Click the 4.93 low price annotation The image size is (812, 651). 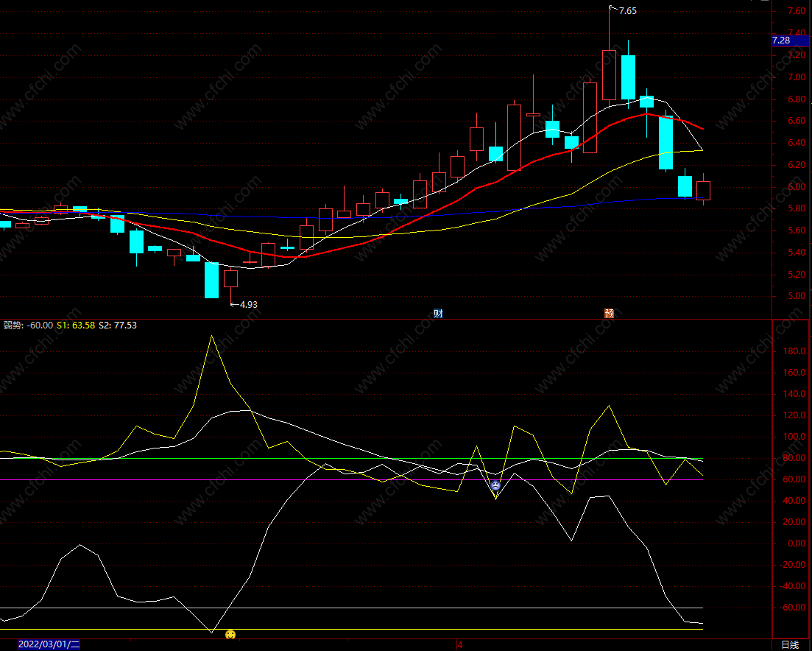tap(249, 305)
